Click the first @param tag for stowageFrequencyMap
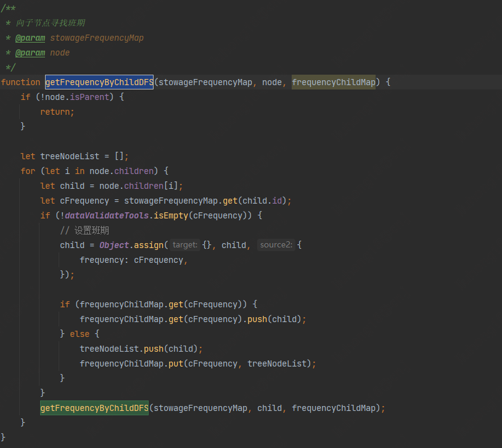502x448 pixels. [30, 38]
